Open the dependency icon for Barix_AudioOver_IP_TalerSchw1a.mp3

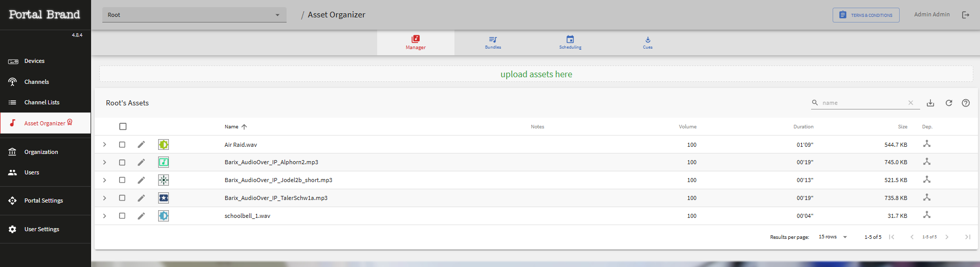point(927,197)
